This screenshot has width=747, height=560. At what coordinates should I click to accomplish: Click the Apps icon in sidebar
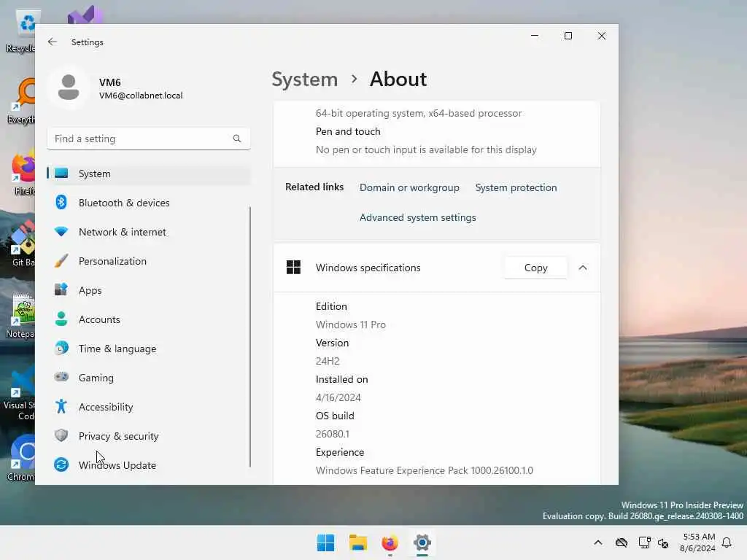coord(61,290)
